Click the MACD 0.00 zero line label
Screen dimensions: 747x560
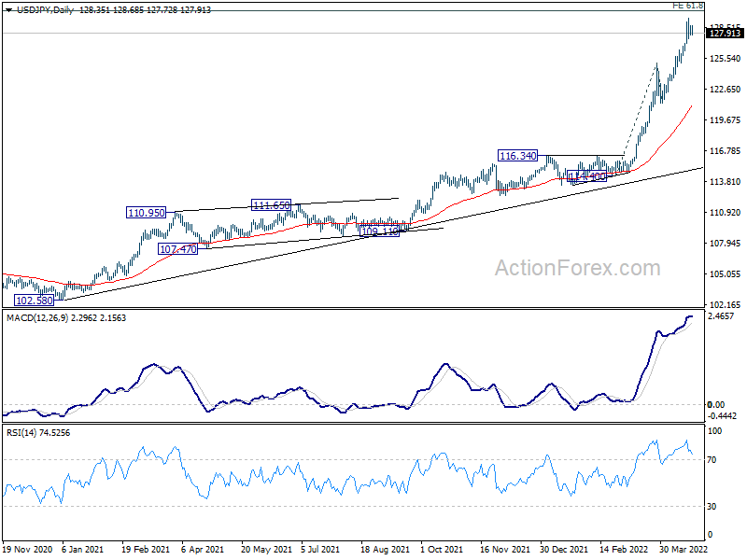(x=715, y=405)
